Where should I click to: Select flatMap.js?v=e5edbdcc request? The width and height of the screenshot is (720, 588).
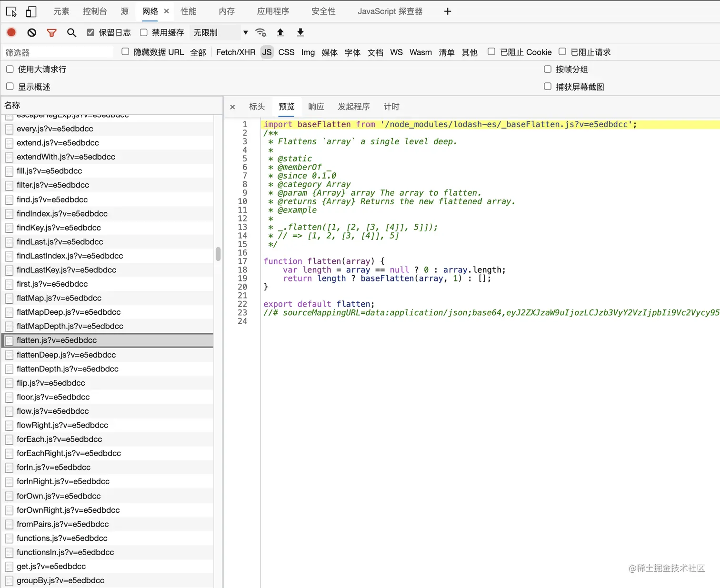(108, 298)
